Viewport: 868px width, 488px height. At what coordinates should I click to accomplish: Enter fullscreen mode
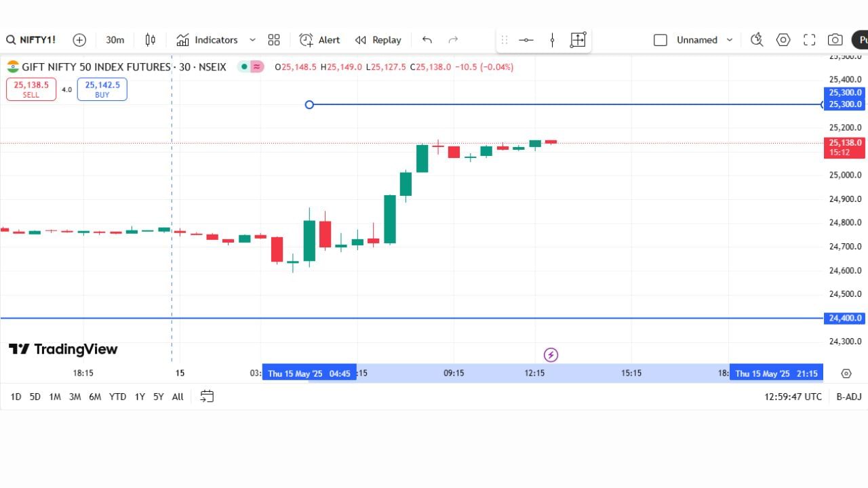[x=809, y=40]
